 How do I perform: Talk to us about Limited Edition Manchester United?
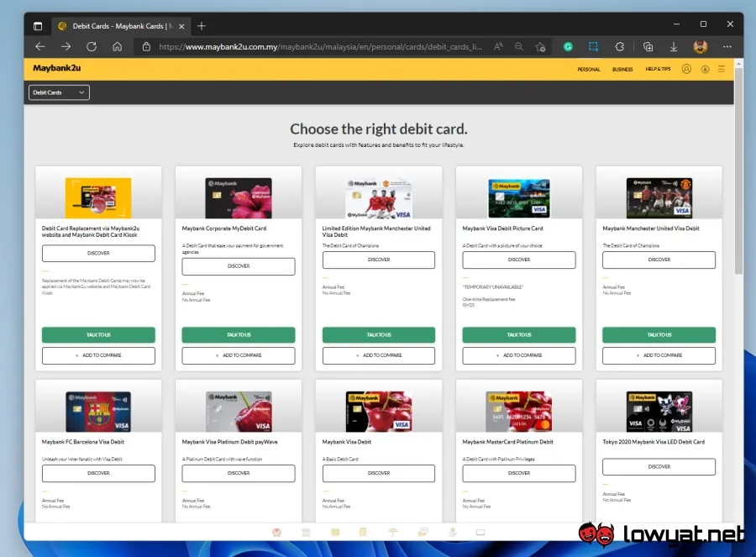(379, 334)
